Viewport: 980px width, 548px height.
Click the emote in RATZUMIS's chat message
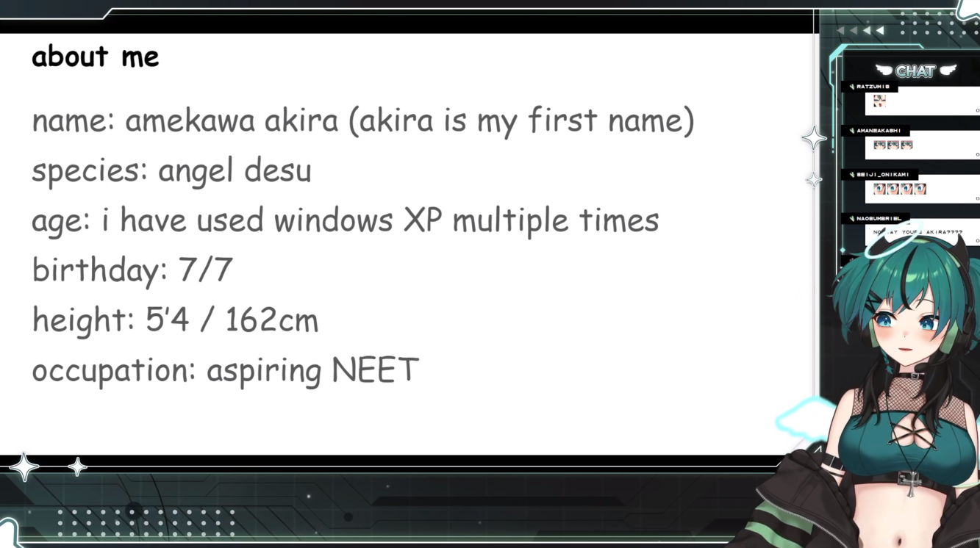click(x=879, y=101)
